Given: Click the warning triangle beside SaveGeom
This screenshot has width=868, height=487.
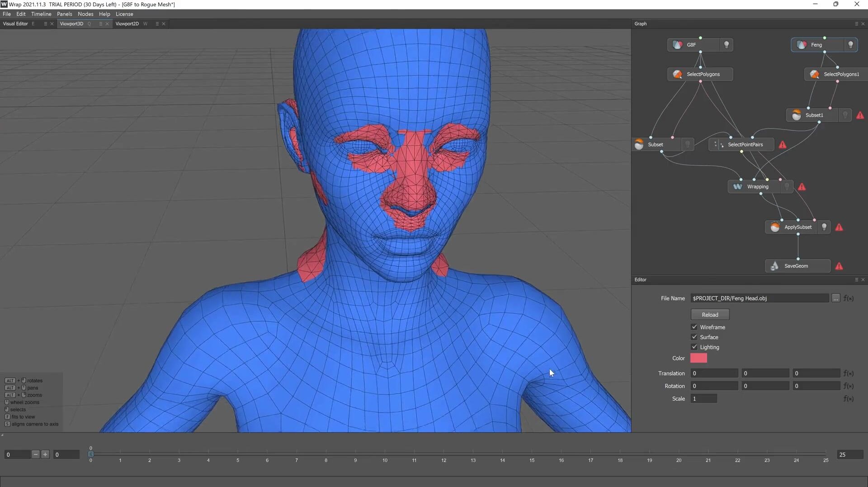Looking at the screenshot, I should (x=839, y=266).
